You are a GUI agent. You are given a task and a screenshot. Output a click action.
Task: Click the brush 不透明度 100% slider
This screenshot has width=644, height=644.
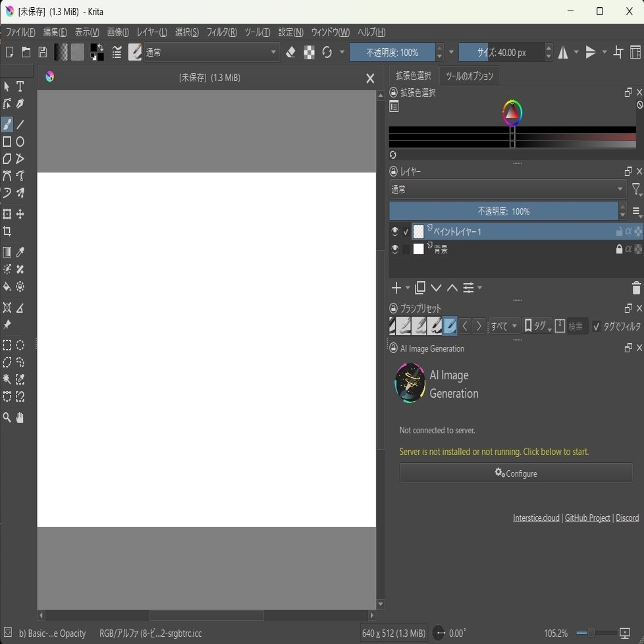(392, 52)
